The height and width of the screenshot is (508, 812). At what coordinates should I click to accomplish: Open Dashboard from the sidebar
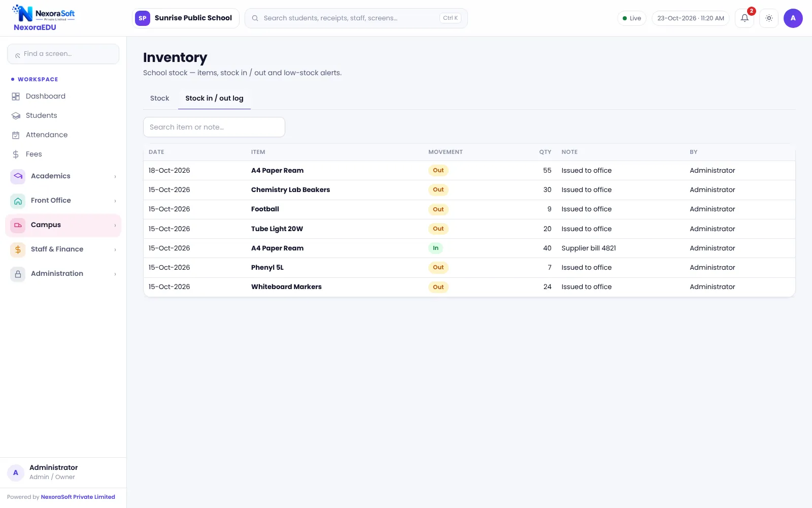(x=63, y=97)
